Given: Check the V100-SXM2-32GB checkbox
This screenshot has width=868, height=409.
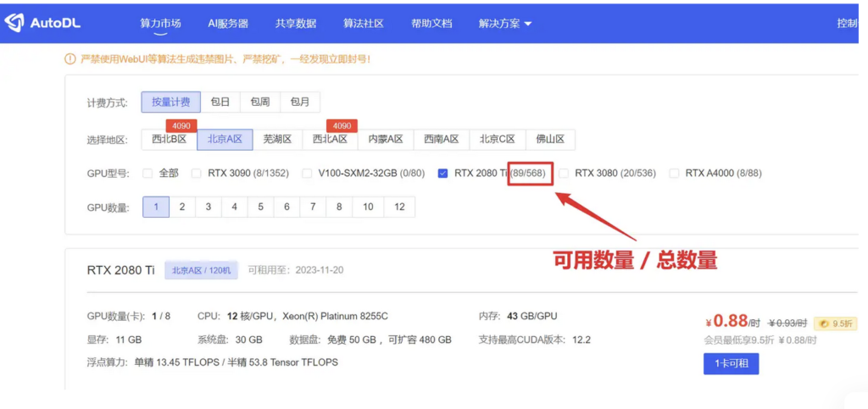Looking at the screenshot, I should click(307, 173).
